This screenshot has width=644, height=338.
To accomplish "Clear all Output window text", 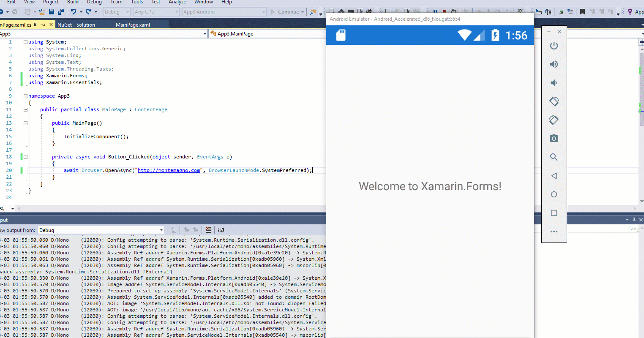I will (x=208, y=230).
